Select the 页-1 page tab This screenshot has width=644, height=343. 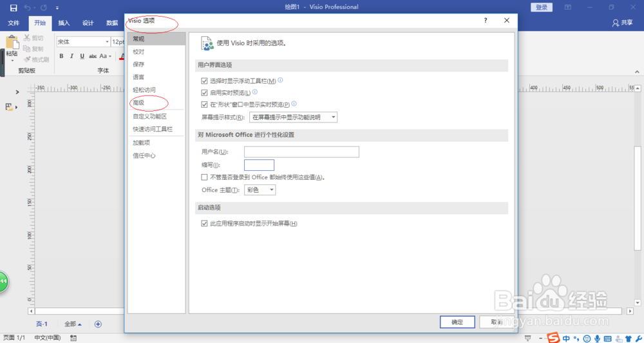(x=41, y=324)
